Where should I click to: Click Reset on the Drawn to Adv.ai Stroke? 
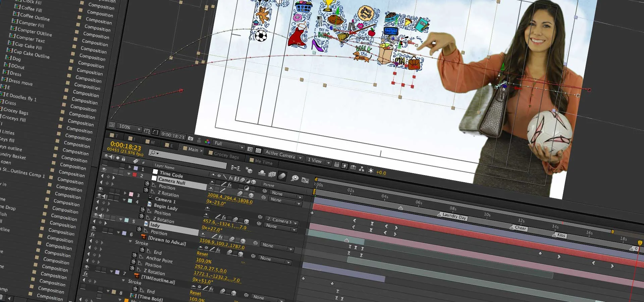(x=202, y=254)
